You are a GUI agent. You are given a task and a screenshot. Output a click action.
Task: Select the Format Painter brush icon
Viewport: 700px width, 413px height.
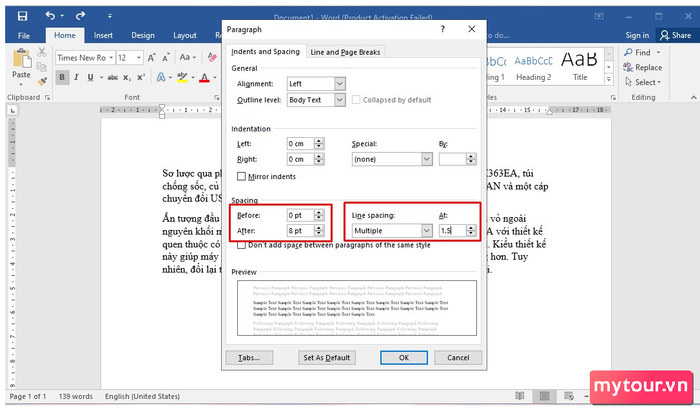42,82
